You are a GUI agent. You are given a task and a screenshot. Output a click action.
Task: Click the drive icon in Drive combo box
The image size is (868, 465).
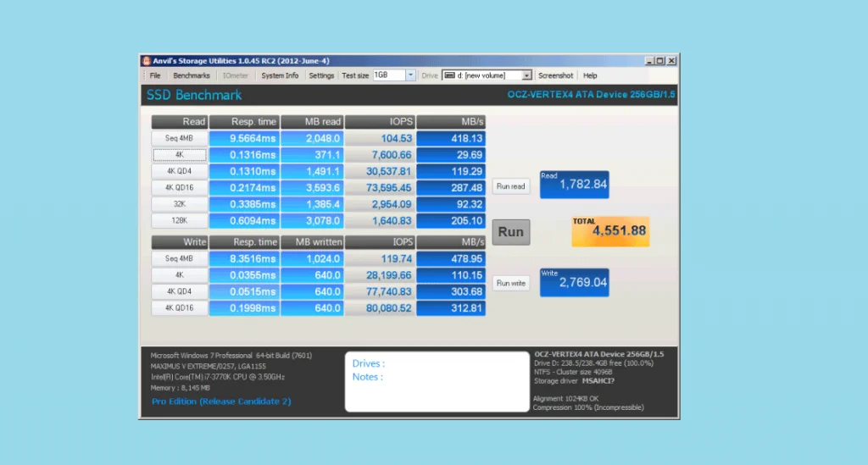(x=449, y=75)
